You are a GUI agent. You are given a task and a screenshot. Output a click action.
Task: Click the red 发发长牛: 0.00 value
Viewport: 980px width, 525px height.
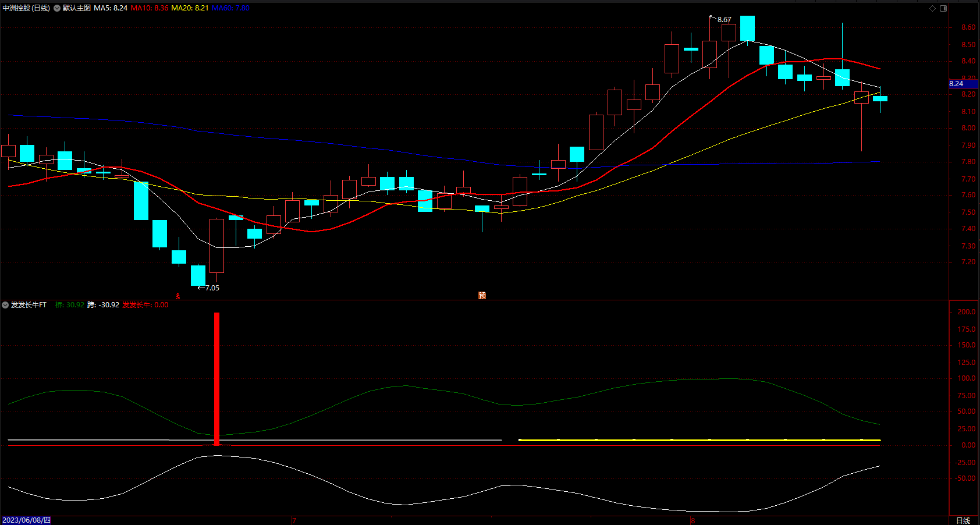145,305
